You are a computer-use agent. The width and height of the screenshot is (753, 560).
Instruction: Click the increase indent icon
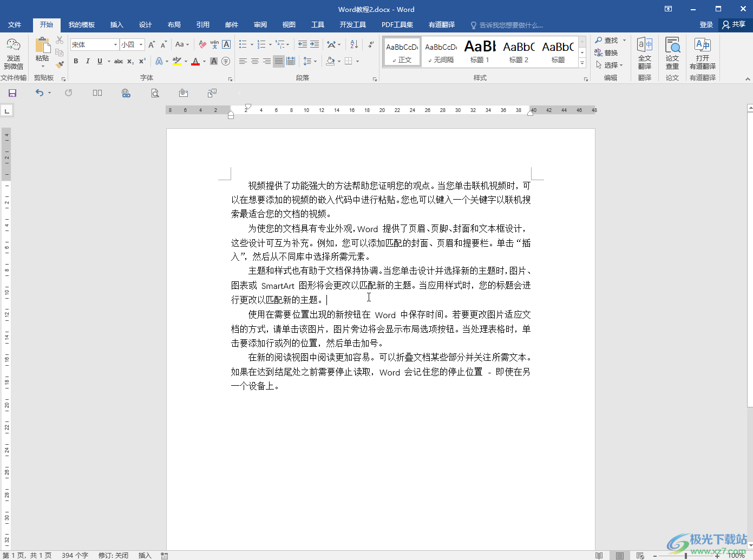pyautogui.click(x=314, y=44)
